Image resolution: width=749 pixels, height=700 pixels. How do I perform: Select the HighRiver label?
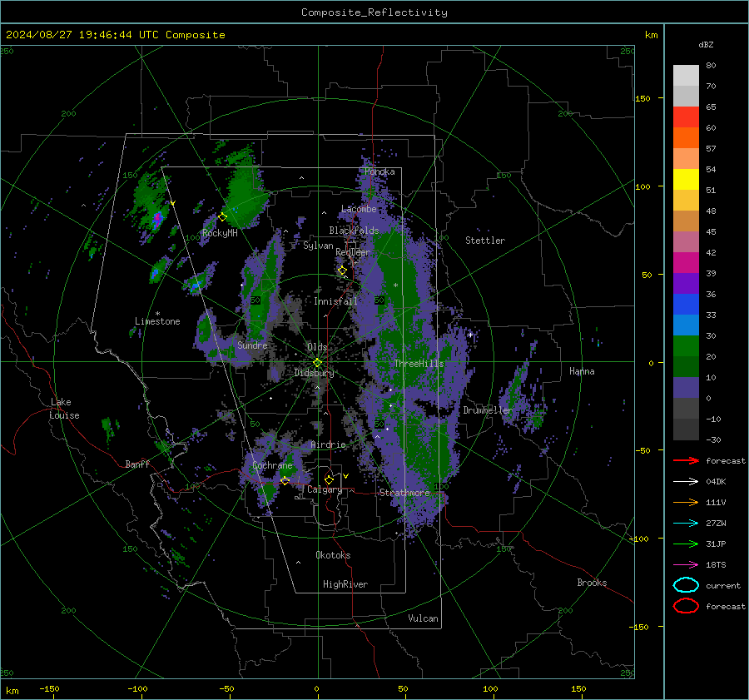tap(345, 584)
